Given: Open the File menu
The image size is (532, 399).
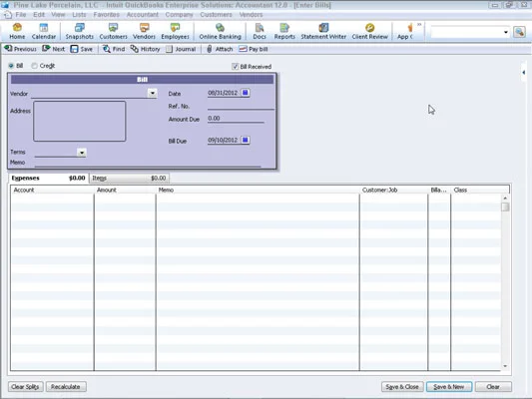Looking at the screenshot, I should [x=20, y=15].
